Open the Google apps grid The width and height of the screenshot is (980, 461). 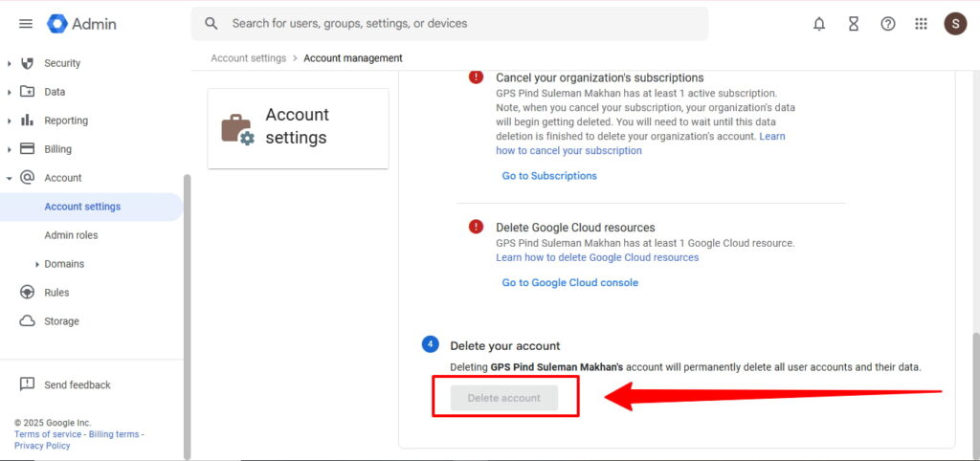pos(922,24)
